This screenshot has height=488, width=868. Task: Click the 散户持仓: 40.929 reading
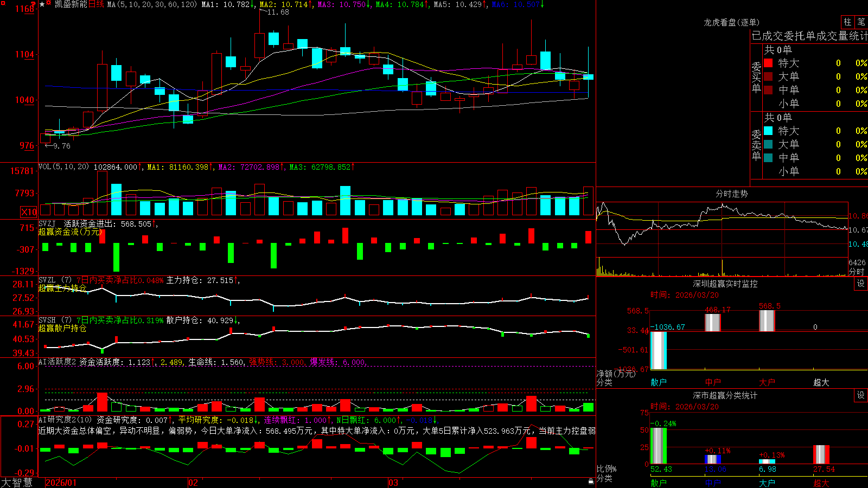(x=202, y=320)
